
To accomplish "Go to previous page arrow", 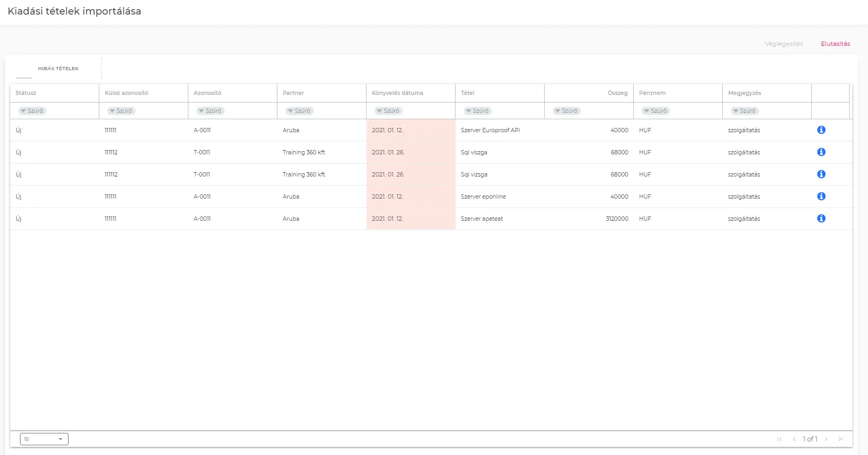I will point(794,439).
